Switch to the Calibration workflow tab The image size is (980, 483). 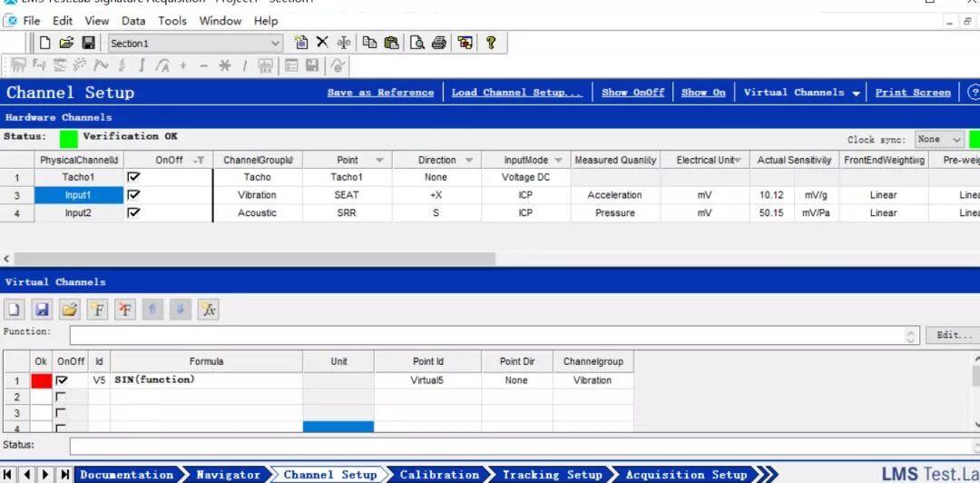click(439, 475)
